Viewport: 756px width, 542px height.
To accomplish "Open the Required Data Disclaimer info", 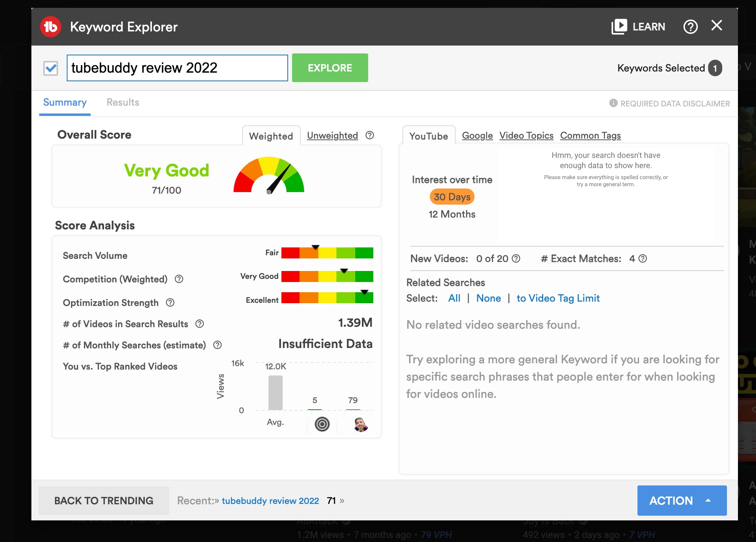I will coord(670,103).
